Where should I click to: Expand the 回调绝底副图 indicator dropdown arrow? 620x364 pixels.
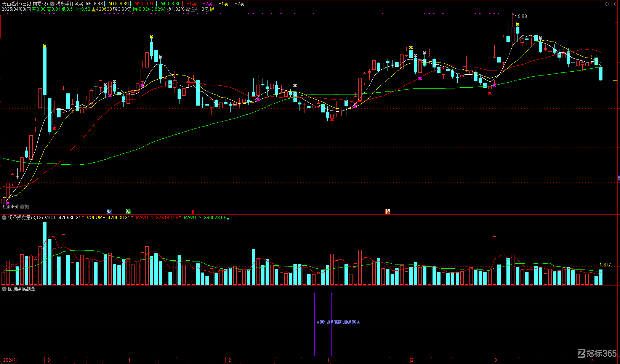coord(4,289)
